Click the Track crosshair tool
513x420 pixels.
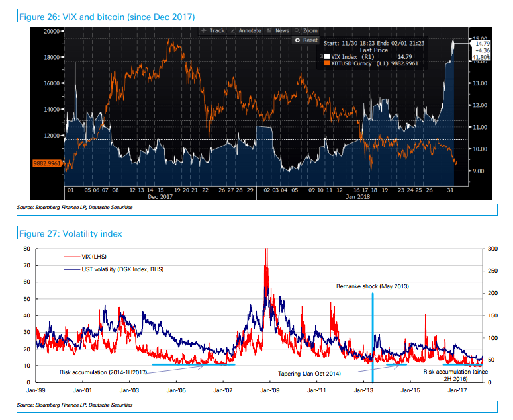click(213, 31)
